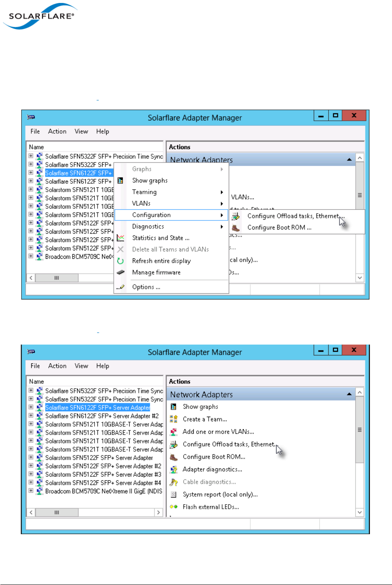Click the Create a Team icon
392x585 pixels.
[174, 419]
